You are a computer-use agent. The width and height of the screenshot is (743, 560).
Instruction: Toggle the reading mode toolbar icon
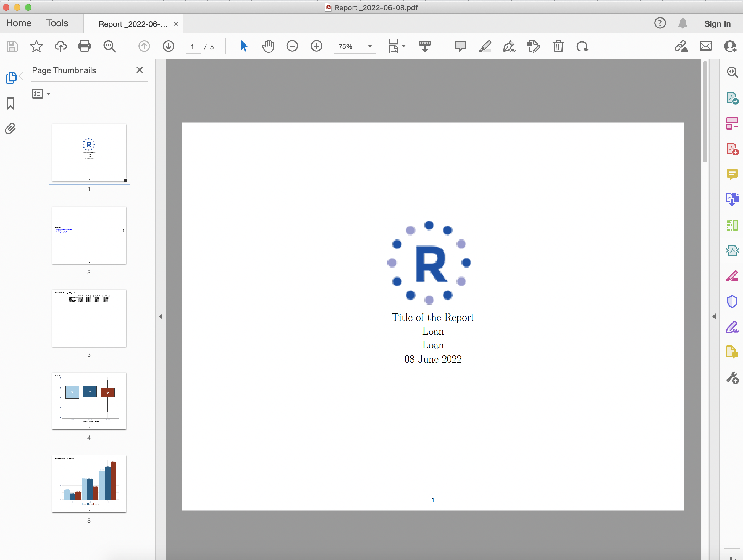pyautogui.click(x=425, y=46)
